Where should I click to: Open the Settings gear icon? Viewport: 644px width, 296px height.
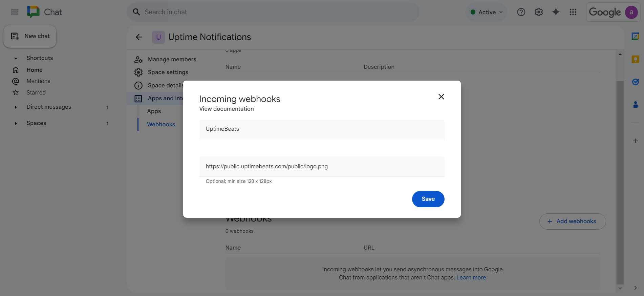pyautogui.click(x=539, y=12)
